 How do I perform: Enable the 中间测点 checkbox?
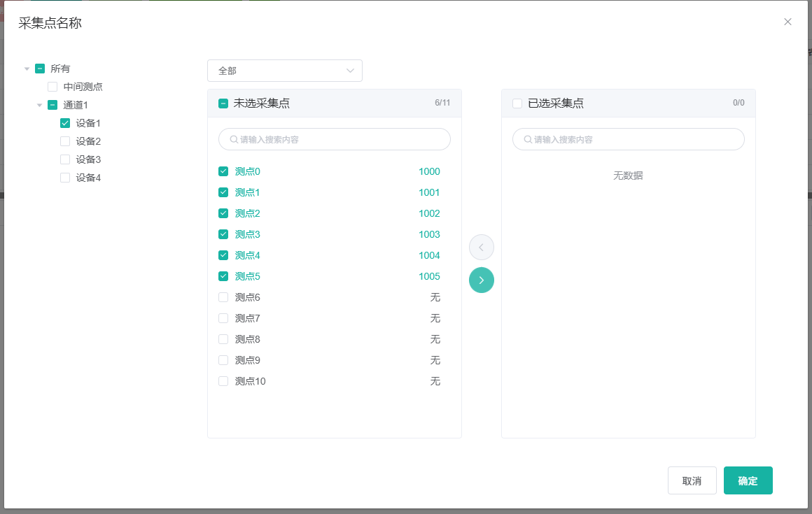[52, 87]
